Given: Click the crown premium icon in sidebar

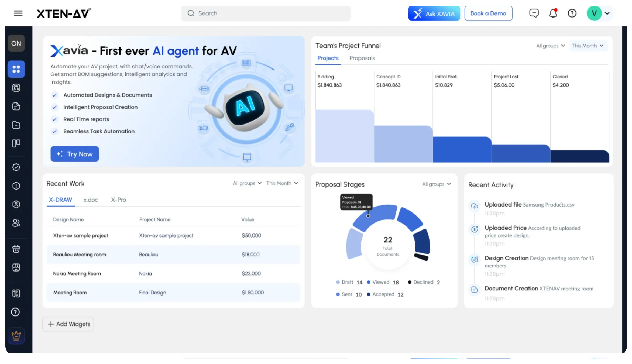Looking at the screenshot, I should (x=16, y=336).
